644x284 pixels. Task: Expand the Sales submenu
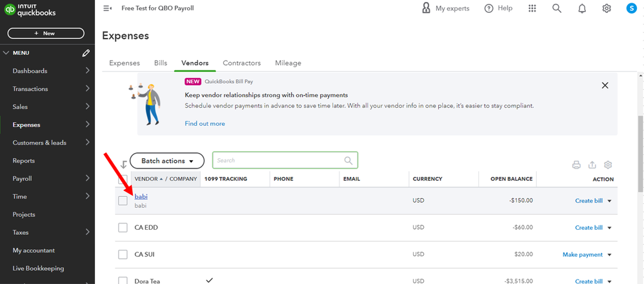pos(87,107)
